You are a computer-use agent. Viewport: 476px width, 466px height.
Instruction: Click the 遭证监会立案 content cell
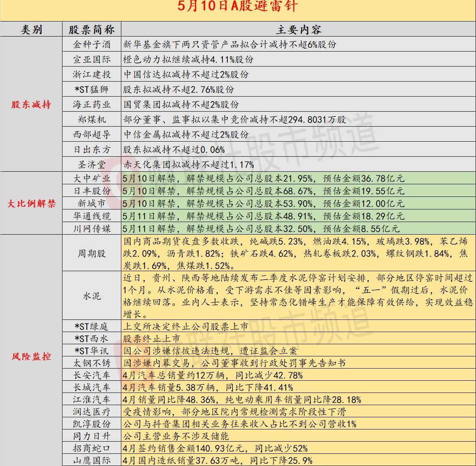point(298,351)
